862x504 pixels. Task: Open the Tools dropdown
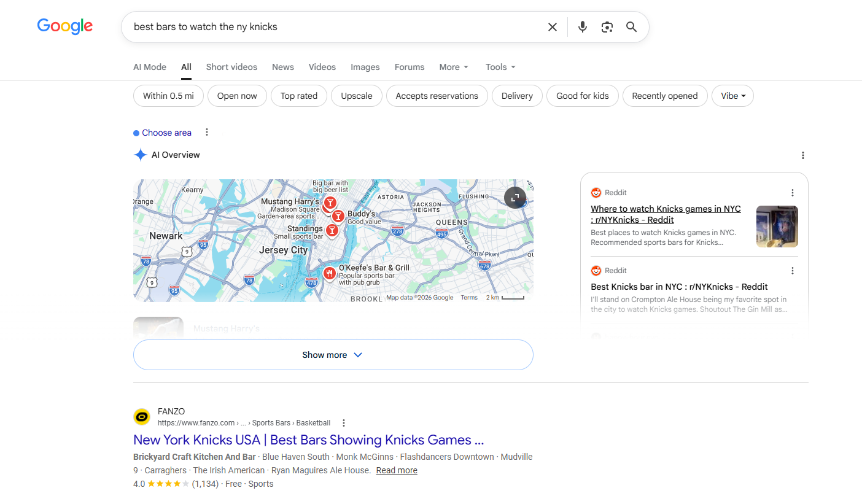pos(500,67)
